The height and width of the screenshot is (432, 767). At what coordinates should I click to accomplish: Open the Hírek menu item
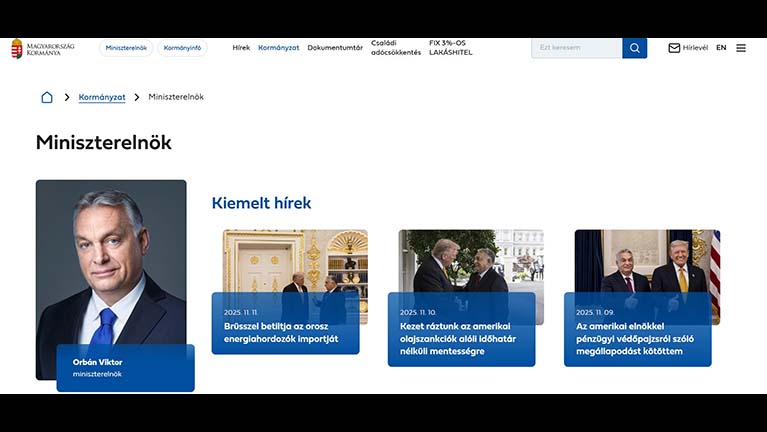click(241, 48)
